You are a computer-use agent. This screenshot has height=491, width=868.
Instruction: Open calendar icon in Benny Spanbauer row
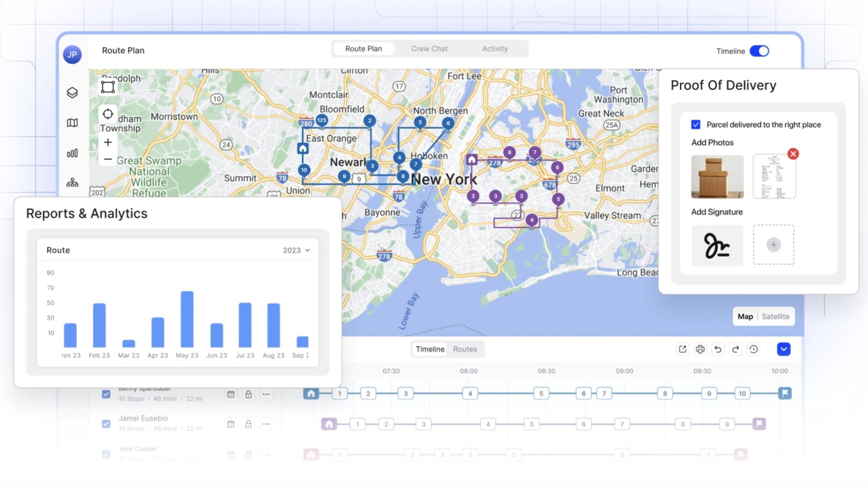(x=231, y=394)
